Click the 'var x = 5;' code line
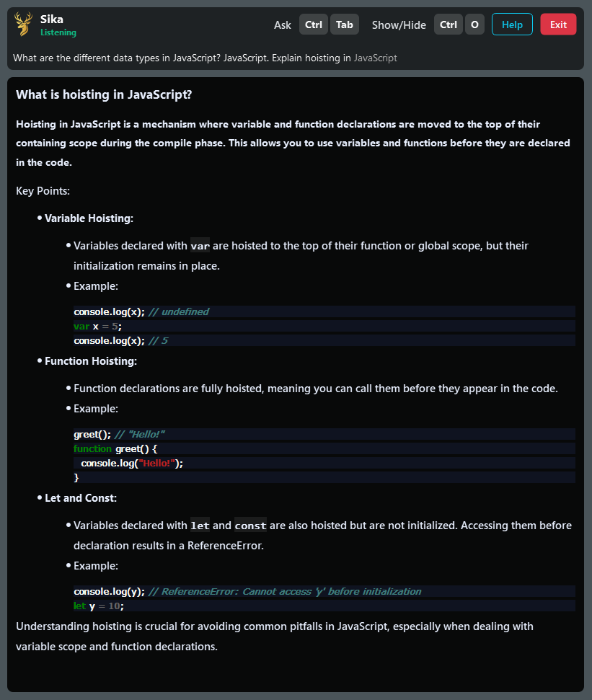The height and width of the screenshot is (700, 592). 98,326
